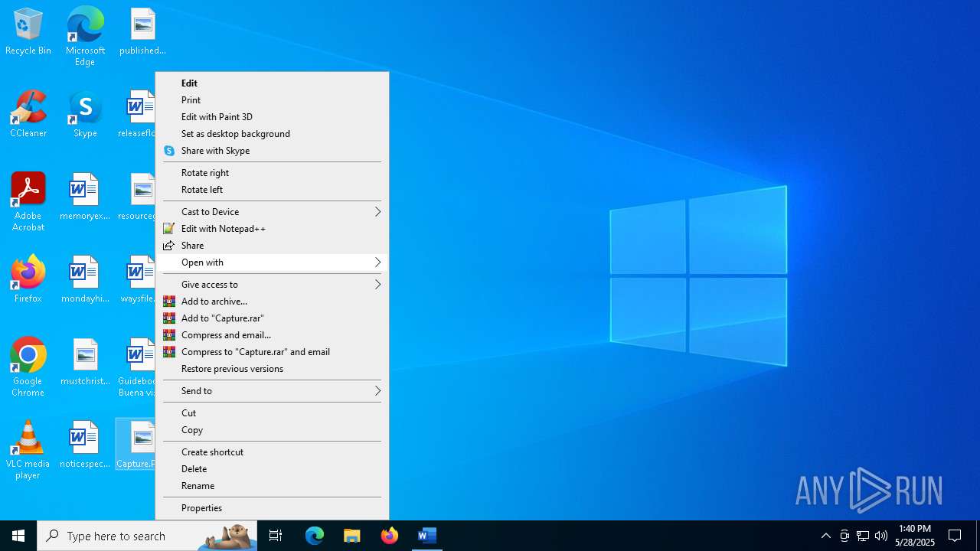Expand the Open with submenu

[272, 262]
